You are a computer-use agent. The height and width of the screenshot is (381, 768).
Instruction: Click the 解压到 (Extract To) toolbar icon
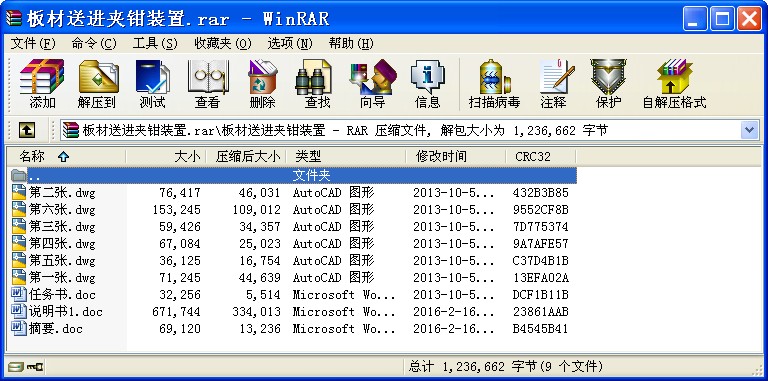pyautogui.click(x=97, y=77)
